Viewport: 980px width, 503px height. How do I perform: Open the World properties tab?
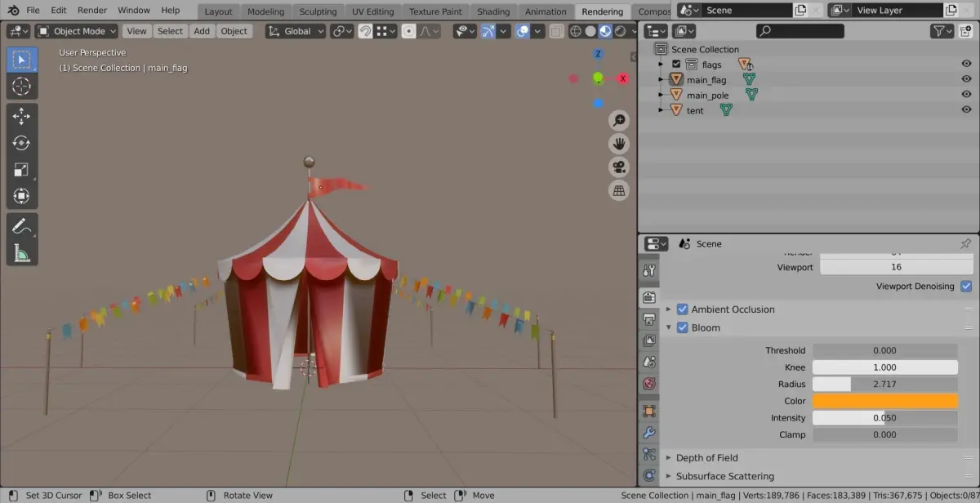649,383
